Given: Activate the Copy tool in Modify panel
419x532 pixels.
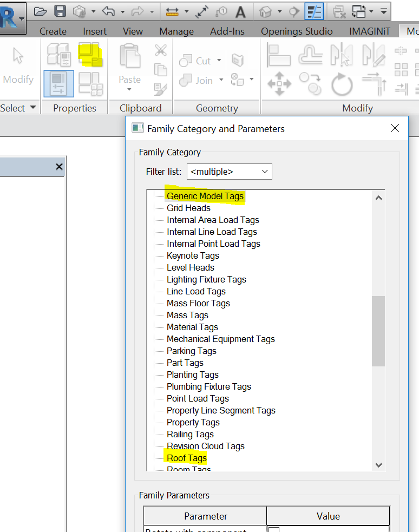Looking at the screenshot, I should click(x=310, y=83).
